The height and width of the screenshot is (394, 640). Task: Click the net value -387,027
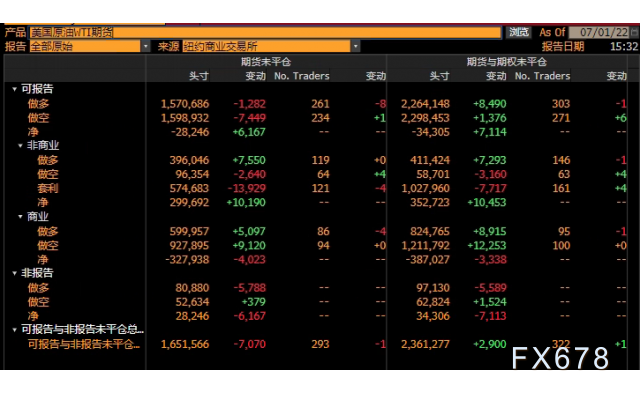coord(428,260)
